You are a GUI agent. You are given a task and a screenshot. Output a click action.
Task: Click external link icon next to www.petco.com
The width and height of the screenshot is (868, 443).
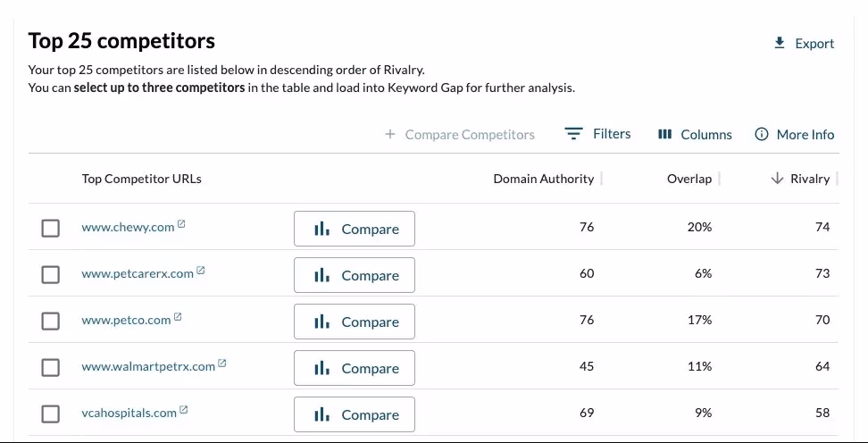(178, 318)
